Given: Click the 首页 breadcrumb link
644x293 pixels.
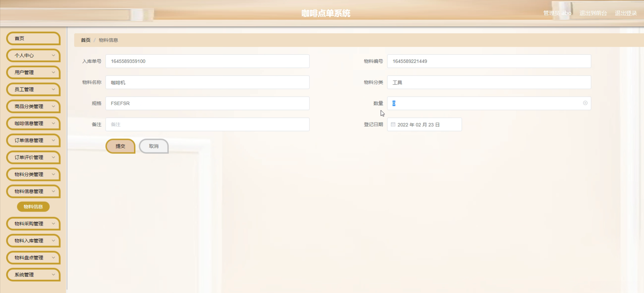Looking at the screenshot, I should 86,40.
